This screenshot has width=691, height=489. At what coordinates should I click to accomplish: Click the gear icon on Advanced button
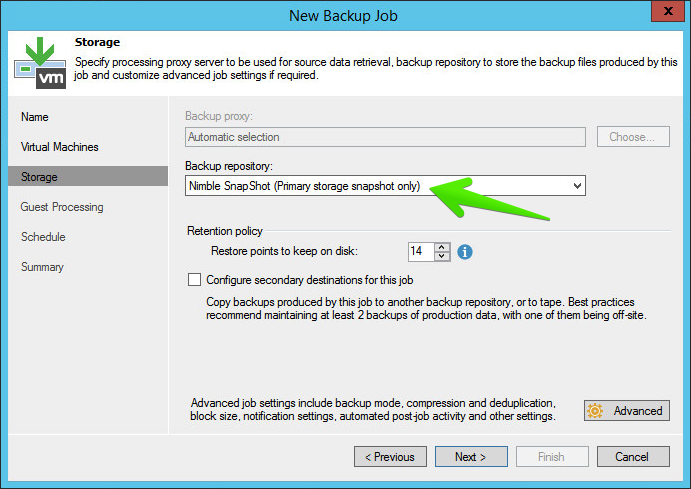pos(595,411)
